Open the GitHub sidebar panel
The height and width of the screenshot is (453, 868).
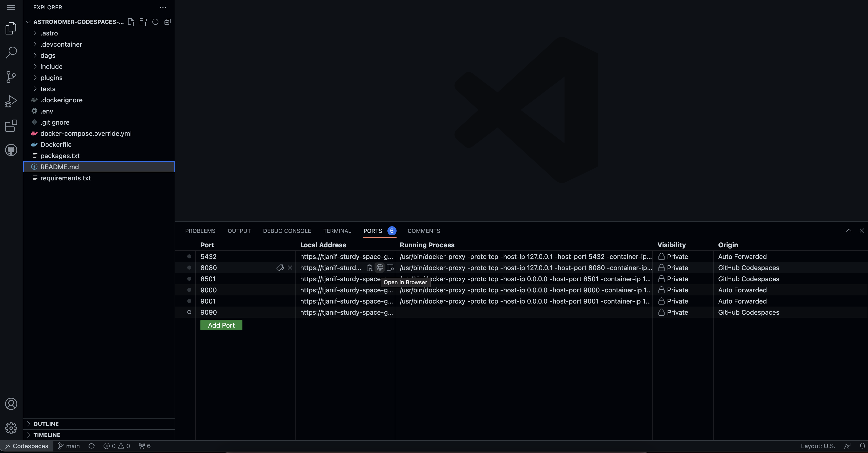(x=11, y=150)
